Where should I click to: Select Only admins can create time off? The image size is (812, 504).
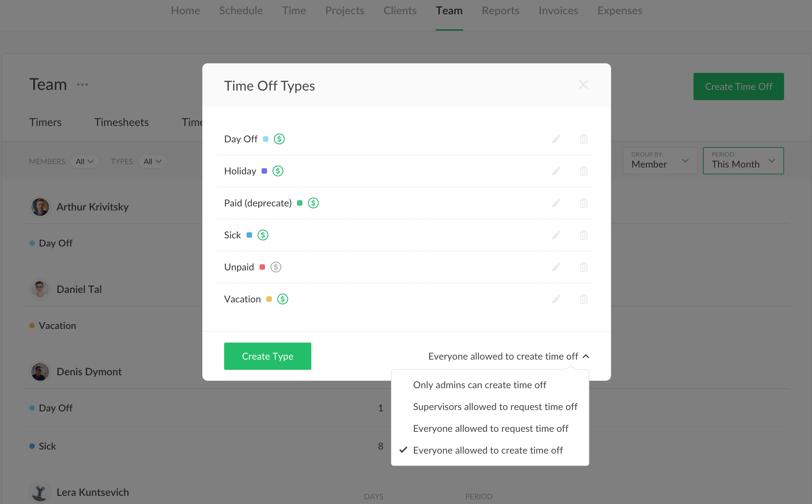(x=480, y=385)
